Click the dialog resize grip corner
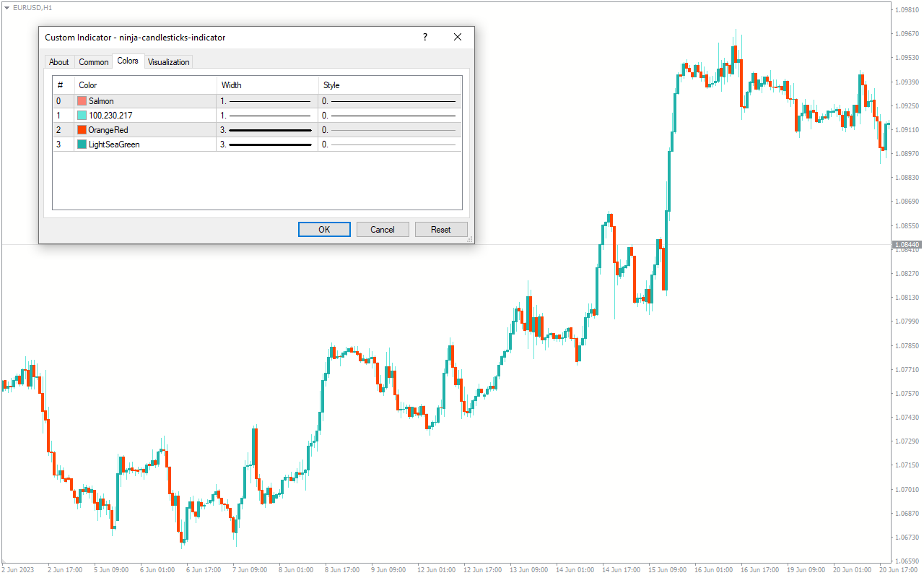This screenshot has height=578, width=924. click(x=470, y=239)
